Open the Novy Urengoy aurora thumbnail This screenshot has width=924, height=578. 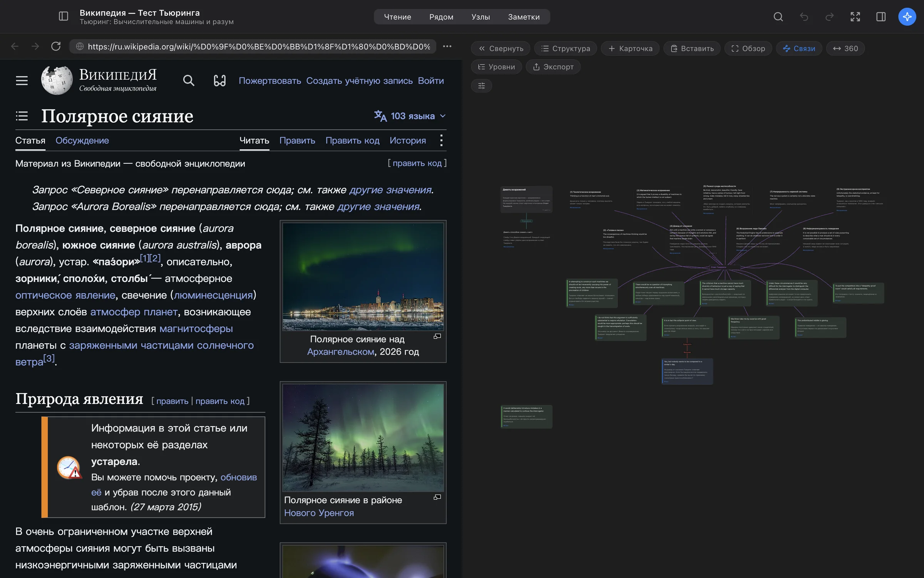(x=363, y=437)
